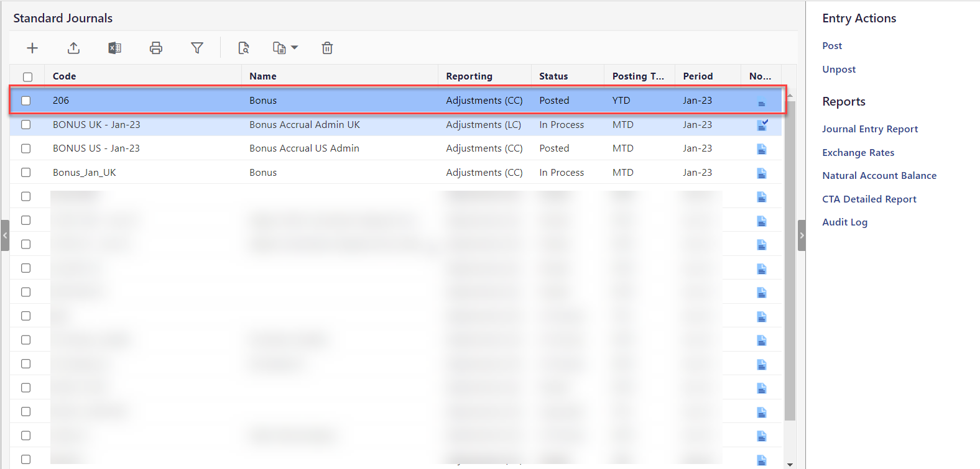Tick the checkbox for BONUS US - Jan-23
This screenshot has width=980, height=469.
[x=25, y=148]
